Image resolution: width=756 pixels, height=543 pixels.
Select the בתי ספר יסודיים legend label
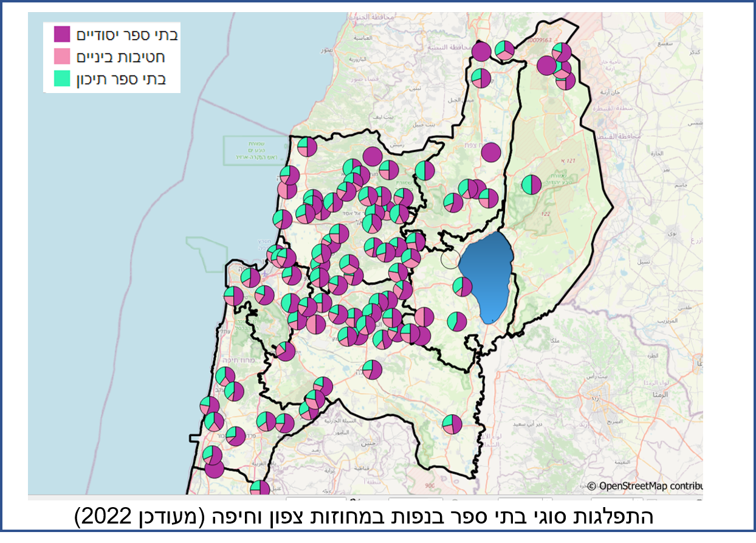(x=128, y=34)
